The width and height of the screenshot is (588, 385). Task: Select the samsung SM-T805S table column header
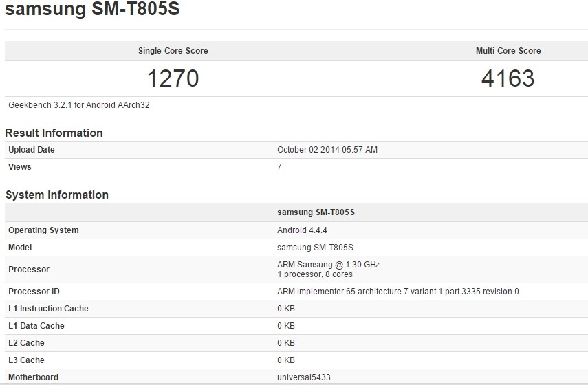316,212
